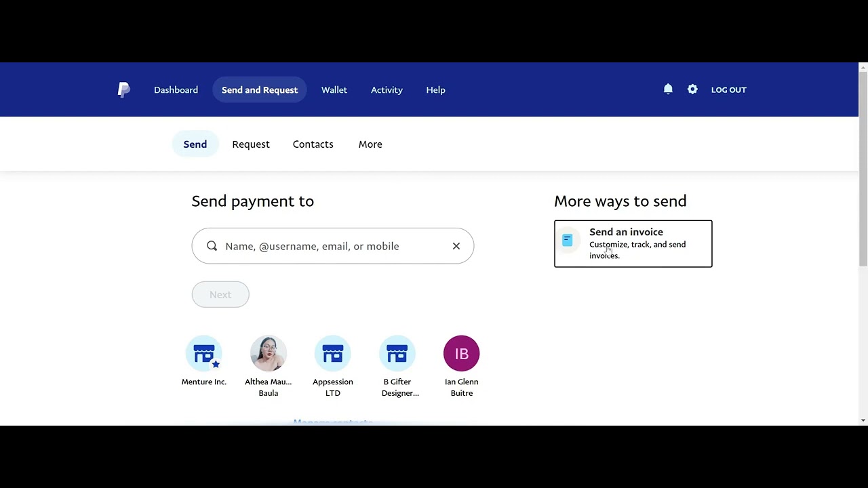The width and height of the screenshot is (868, 488).
Task: Click the search magnifier icon
Action: [212, 246]
